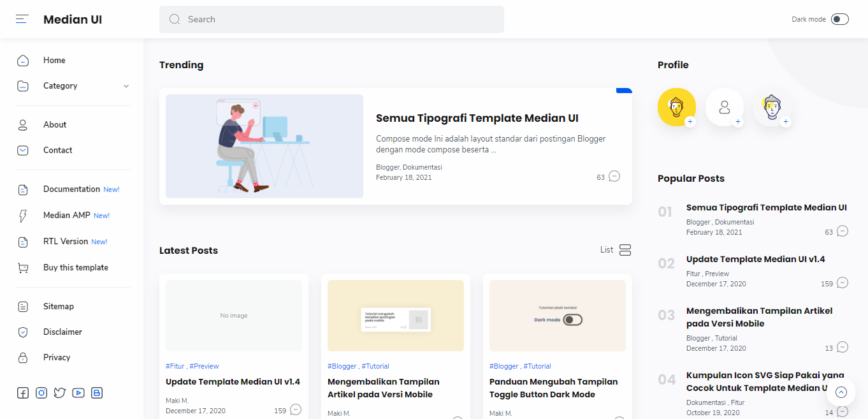Click the Privacy lock icon
Image resolution: width=868 pixels, height=419 pixels.
pos(23,358)
